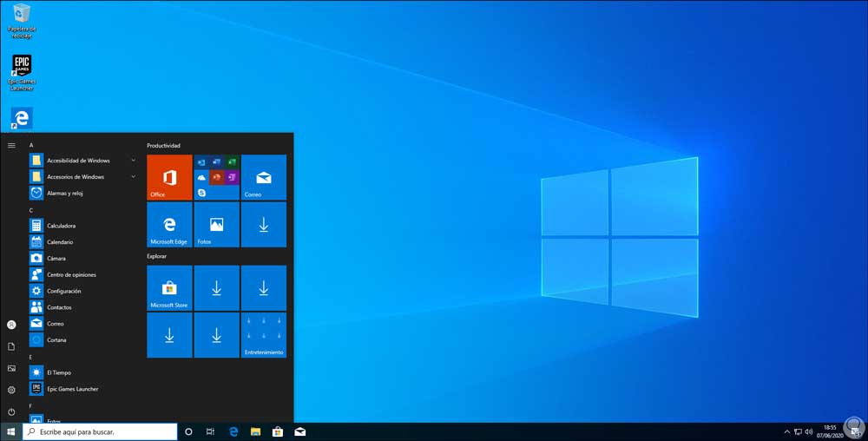Select Epic Games Launcher desktop shortcut
The height and width of the screenshot is (441, 868).
click(x=22, y=72)
